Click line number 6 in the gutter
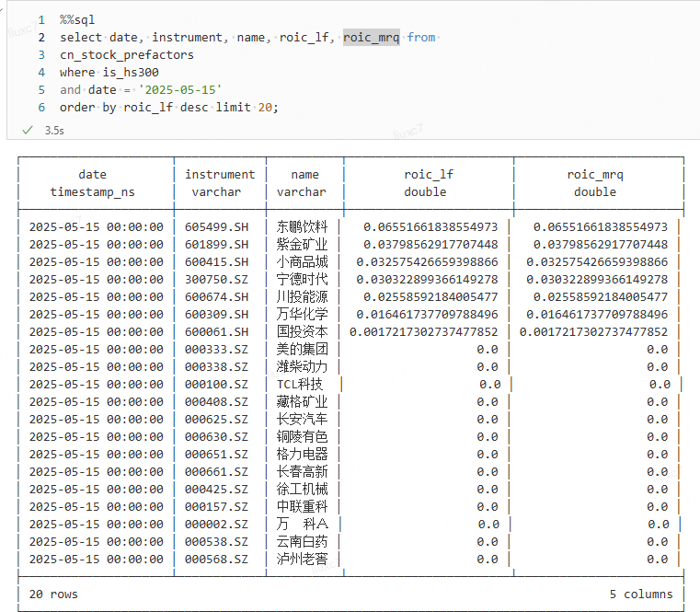700x612 pixels. tap(41, 107)
